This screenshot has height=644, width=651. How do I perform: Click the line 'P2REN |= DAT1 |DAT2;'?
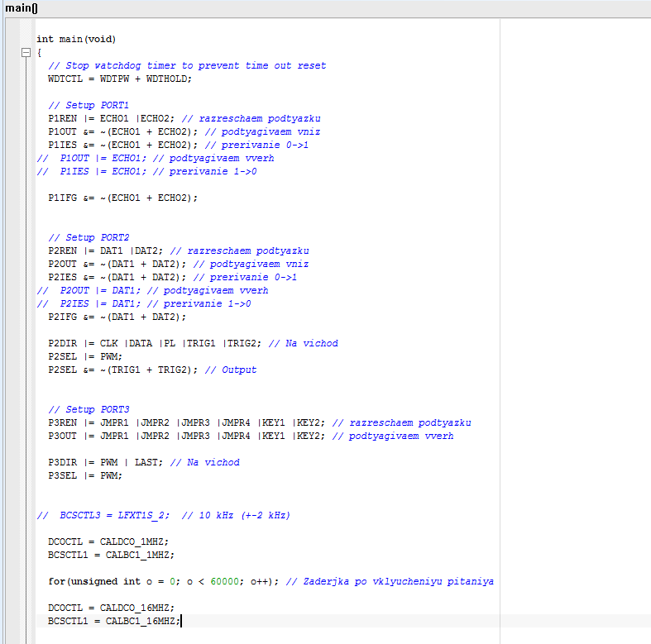pyautogui.click(x=105, y=251)
